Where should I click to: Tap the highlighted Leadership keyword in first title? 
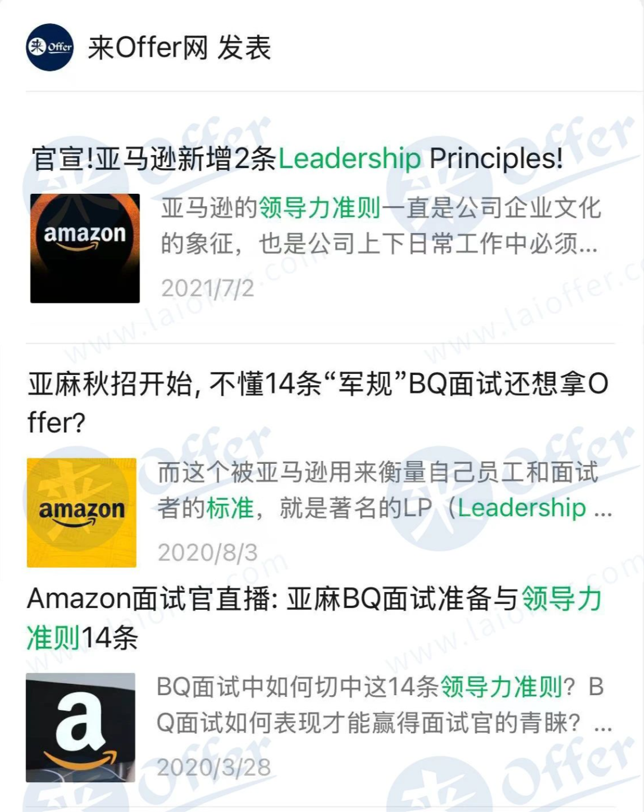point(350,159)
